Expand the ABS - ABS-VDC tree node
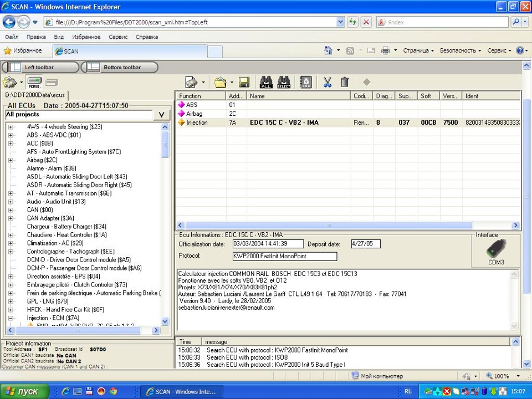The height and width of the screenshot is (399, 532). 11,135
